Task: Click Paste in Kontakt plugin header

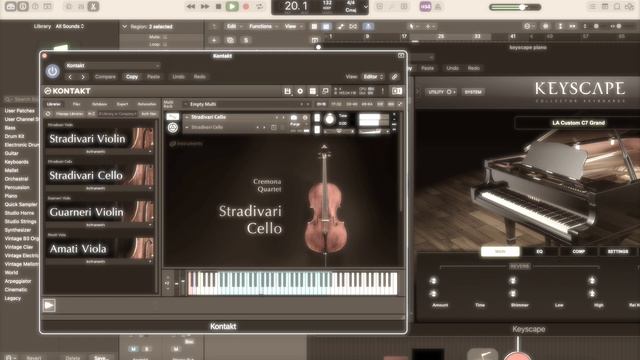Action: pos(153,77)
